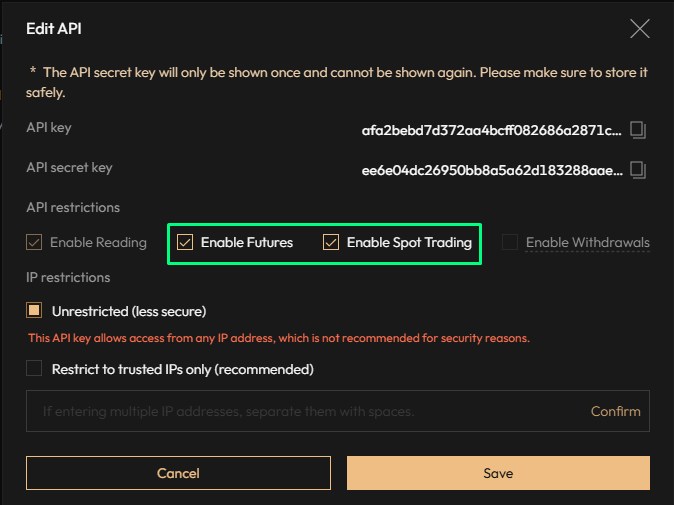Click the underlined Enable Withdrawals label
This screenshot has width=674, height=505.
pyautogui.click(x=587, y=242)
